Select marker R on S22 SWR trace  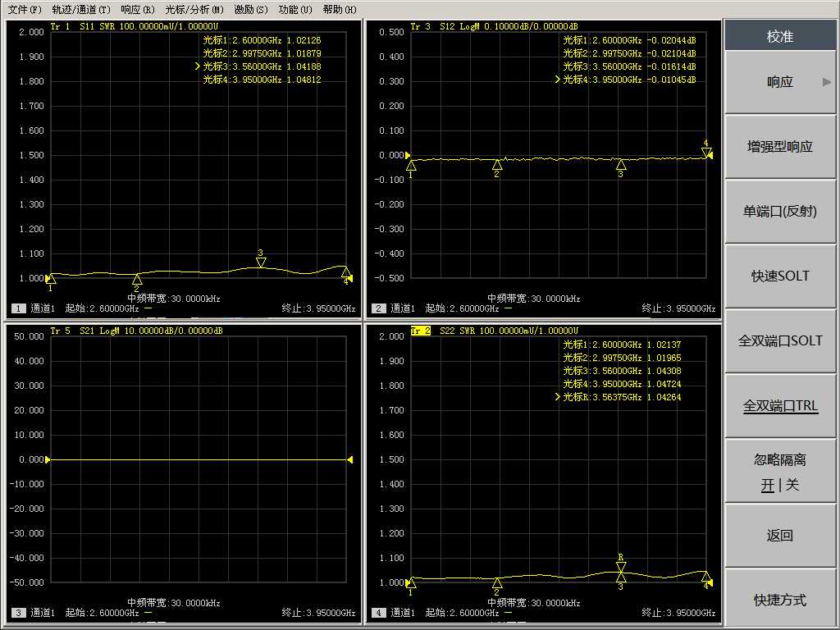click(621, 563)
